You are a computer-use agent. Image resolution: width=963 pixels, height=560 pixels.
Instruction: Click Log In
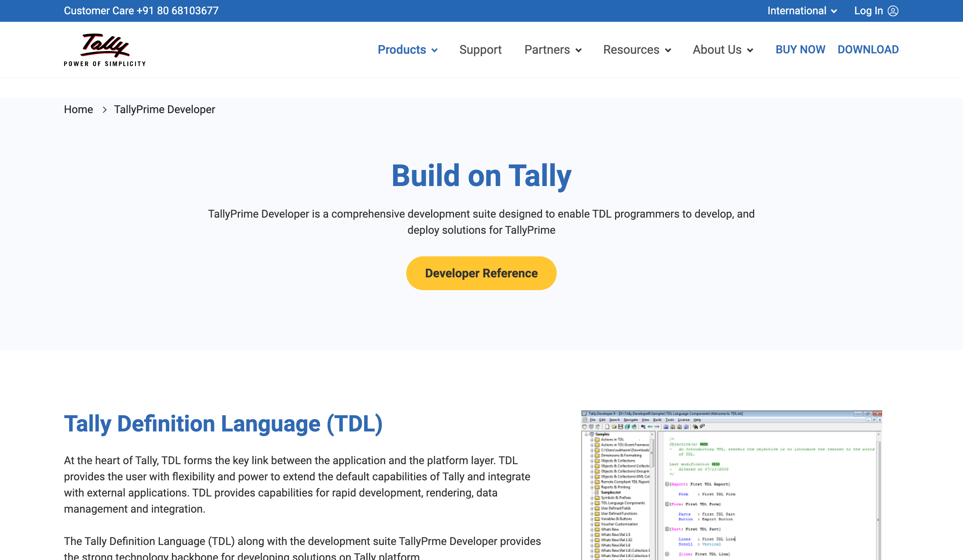868,11
